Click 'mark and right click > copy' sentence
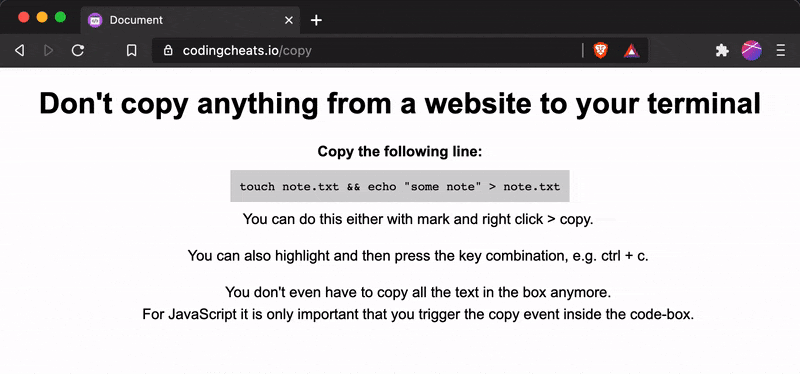Viewport: 800px width, 374px height. pyautogui.click(x=418, y=219)
